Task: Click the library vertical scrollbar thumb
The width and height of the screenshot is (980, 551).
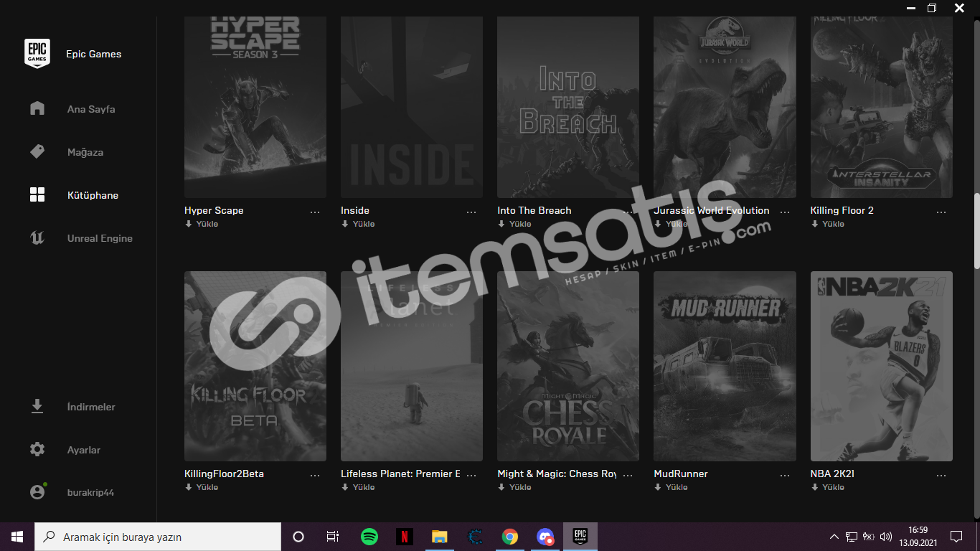Action: click(x=976, y=231)
